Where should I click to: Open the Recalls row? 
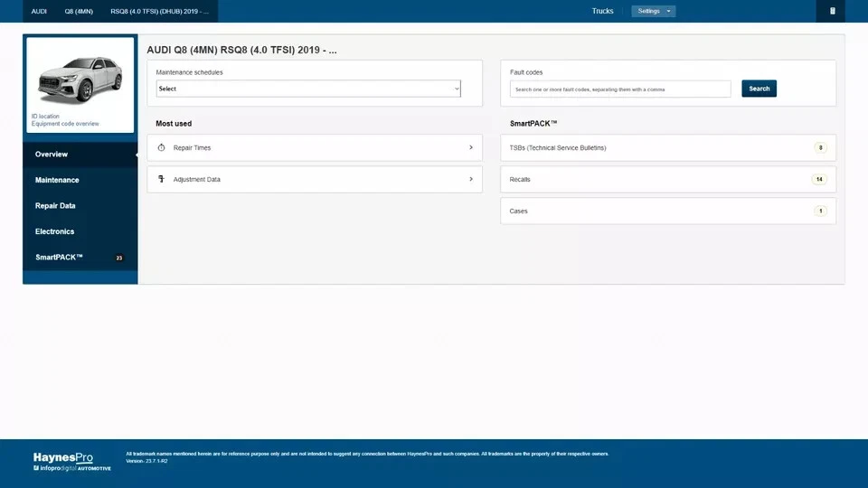coord(668,179)
